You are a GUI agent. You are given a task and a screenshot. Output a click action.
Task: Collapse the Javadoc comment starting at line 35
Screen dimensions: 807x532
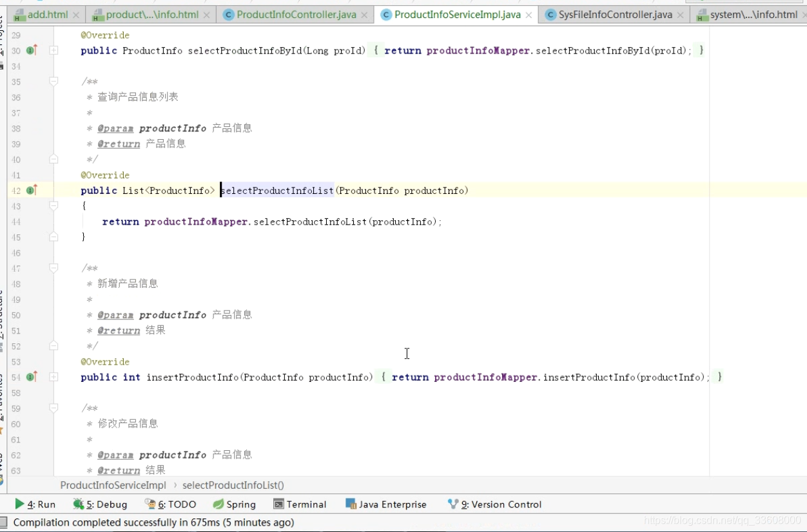pos(54,81)
